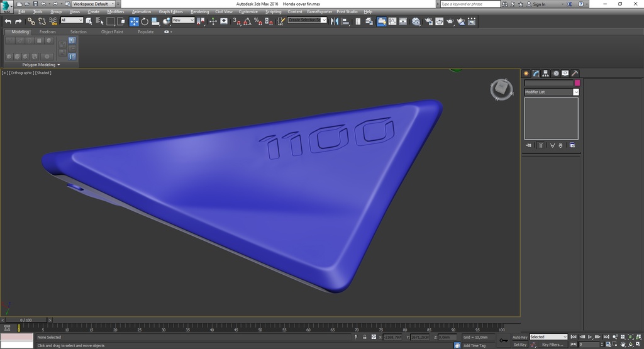Open the Rendered Frame Window
Viewport: 644px width, 349px height.
pos(440,21)
